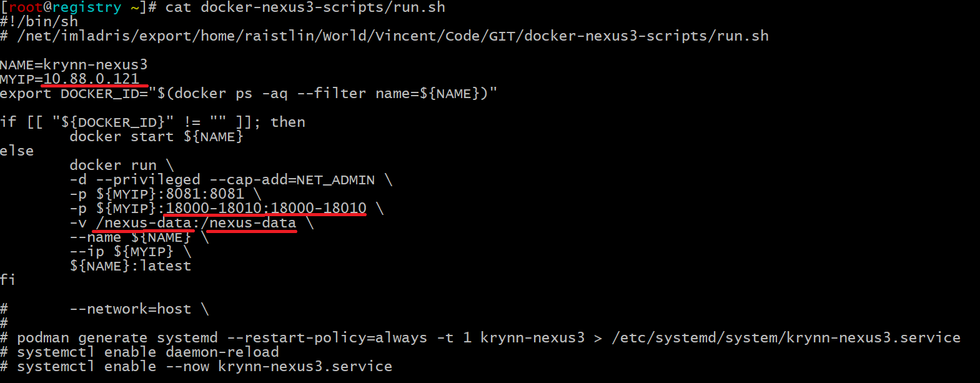Click the systemctl enable --now comment line

coord(204,367)
